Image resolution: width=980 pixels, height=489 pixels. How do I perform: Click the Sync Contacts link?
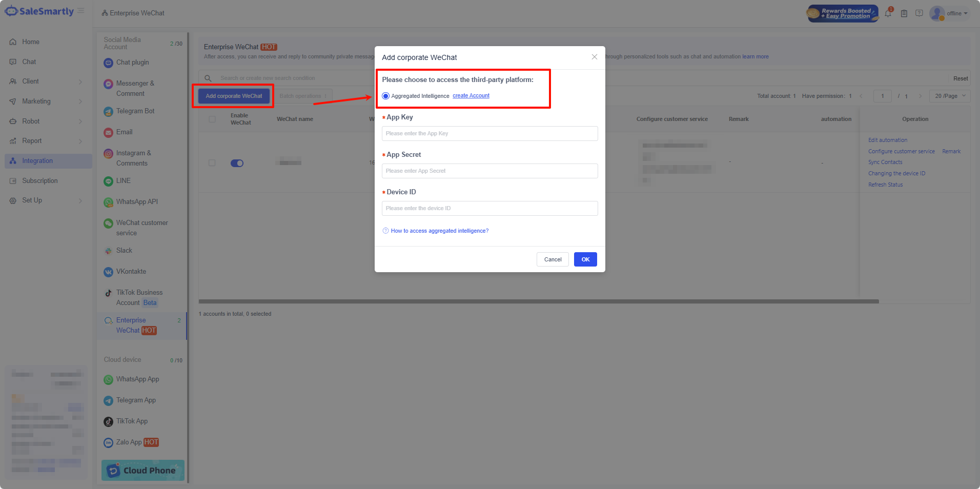pos(885,162)
